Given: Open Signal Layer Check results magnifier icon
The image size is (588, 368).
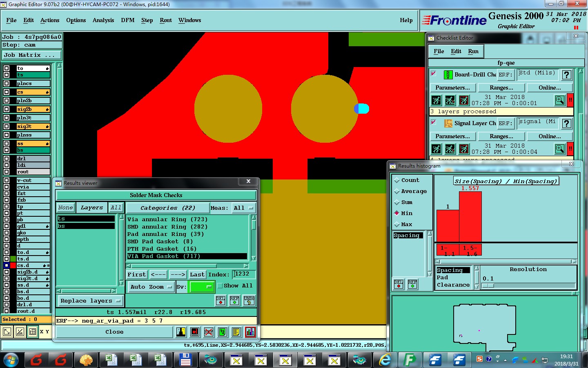Looking at the screenshot, I should click(560, 149).
